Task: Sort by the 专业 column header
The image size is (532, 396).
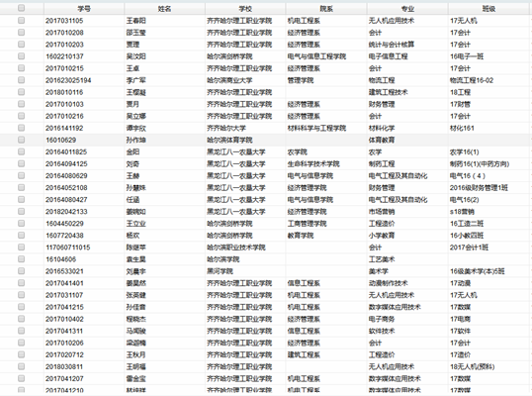Action: tap(407, 9)
